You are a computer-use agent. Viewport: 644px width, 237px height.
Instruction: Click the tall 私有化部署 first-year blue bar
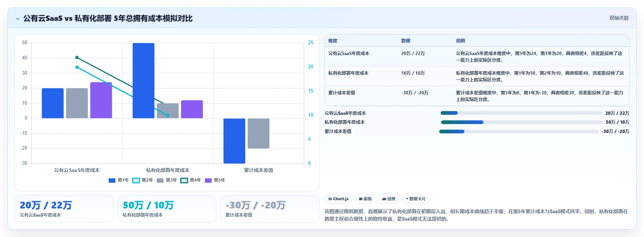[x=144, y=81]
